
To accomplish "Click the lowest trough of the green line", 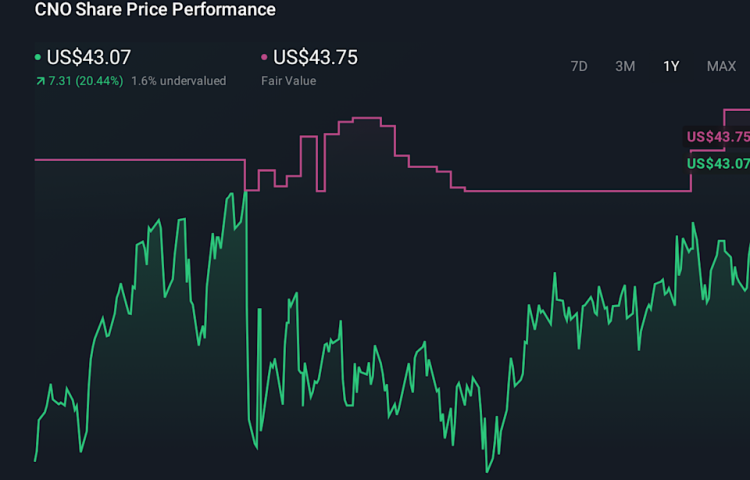I will (488, 470).
